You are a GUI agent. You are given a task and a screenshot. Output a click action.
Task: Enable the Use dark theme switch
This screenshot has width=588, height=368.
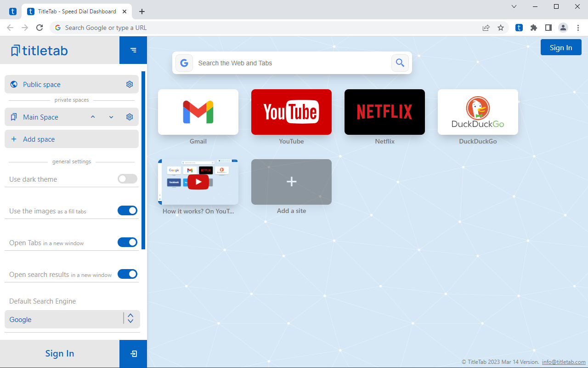127,179
